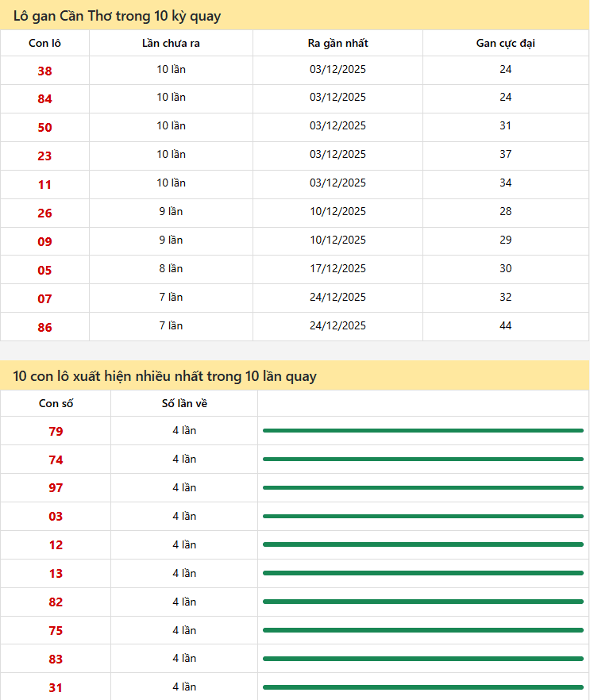This screenshot has height=700, width=590.
Task: Click lottery number 86 in the gan table
Action: point(44,327)
